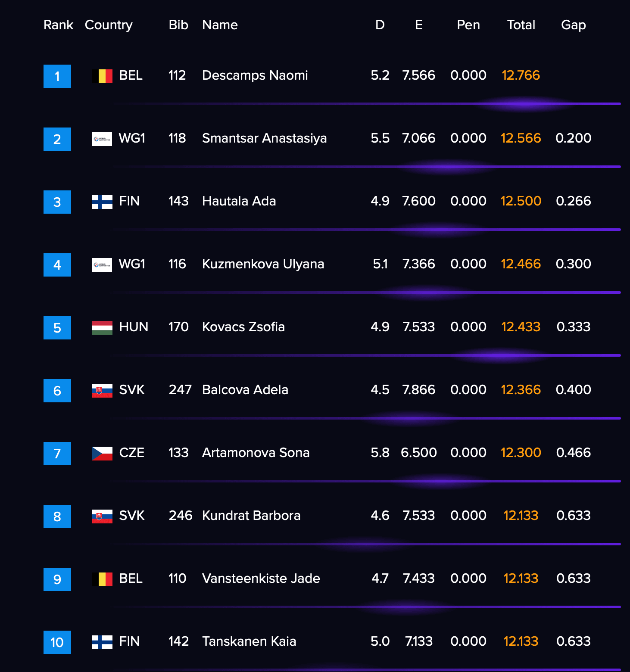Click the Finland flag for Tanskanen Kaia

click(102, 642)
